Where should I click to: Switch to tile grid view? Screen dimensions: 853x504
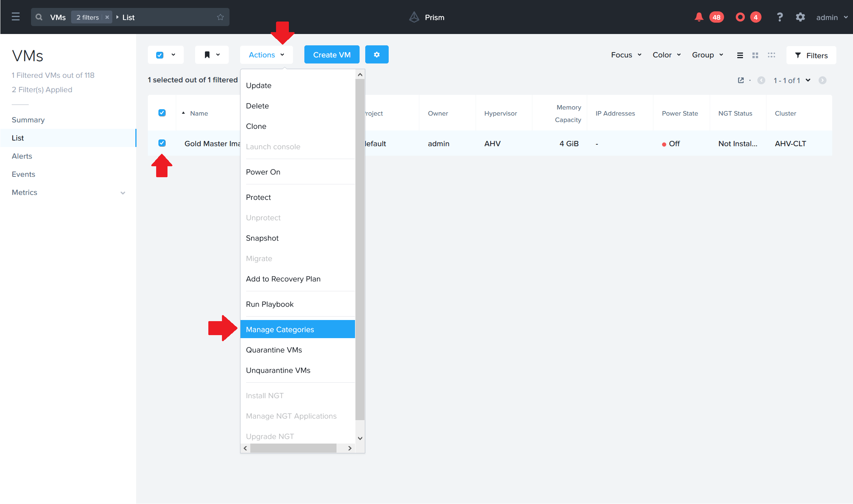(755, 56)
